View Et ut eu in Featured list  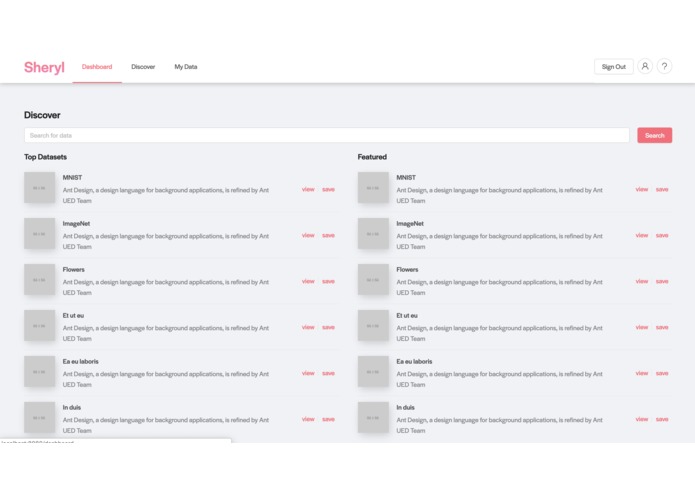(x=642, y=328)
